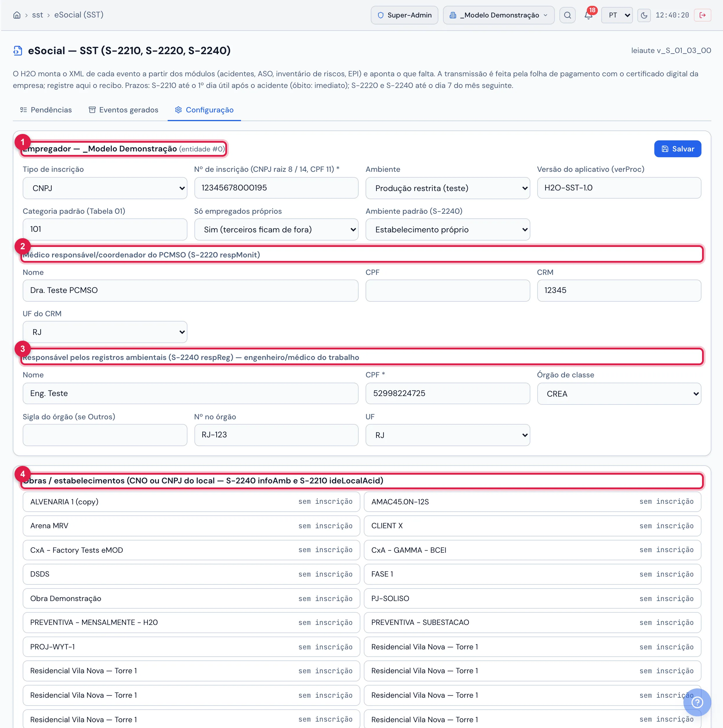Click the Nº de inscrição field

coord(277,188)
